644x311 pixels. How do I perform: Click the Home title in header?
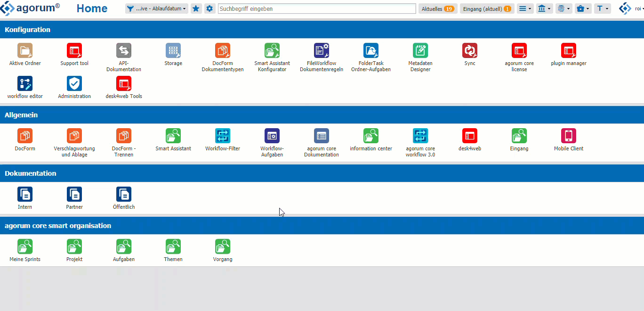click(x=92, y=8)
